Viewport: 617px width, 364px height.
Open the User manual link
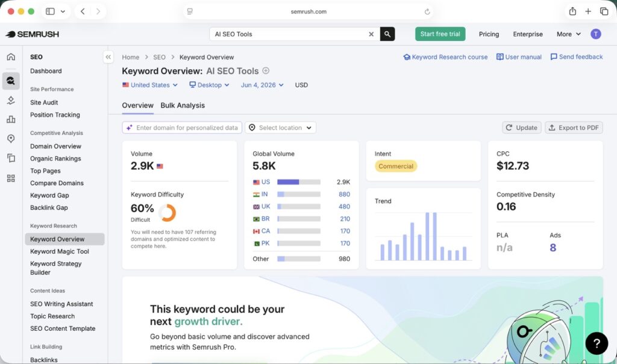tap(519, 57)
